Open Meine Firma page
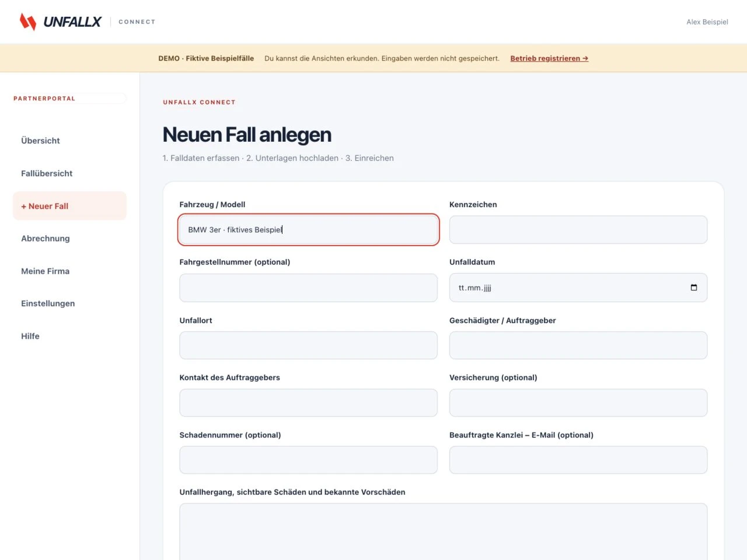The height and width of the screenshot is (560, 747). click(45, 271)
